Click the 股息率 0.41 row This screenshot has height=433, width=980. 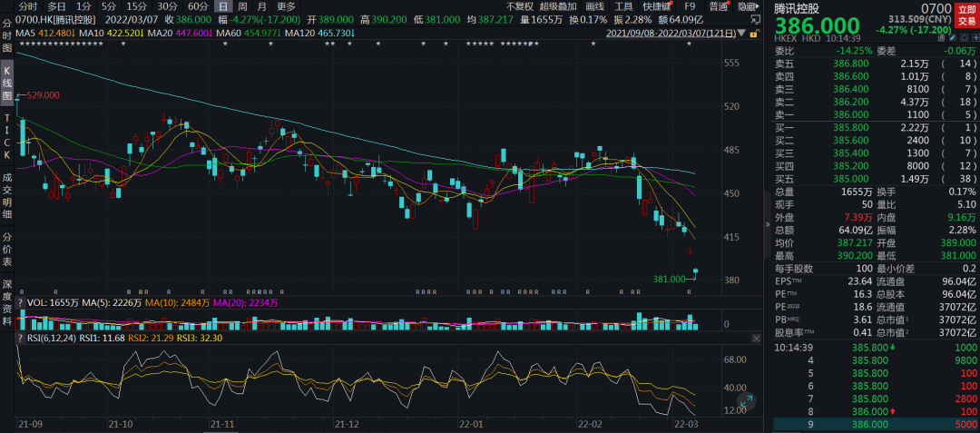coord(823,331)
